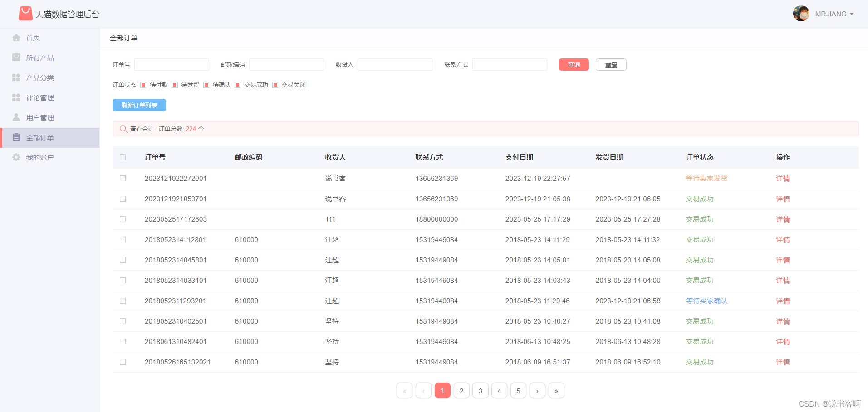Click order number 2018052314045801
The height and width of the screenshot is (412, 868).
pos(176,260)
